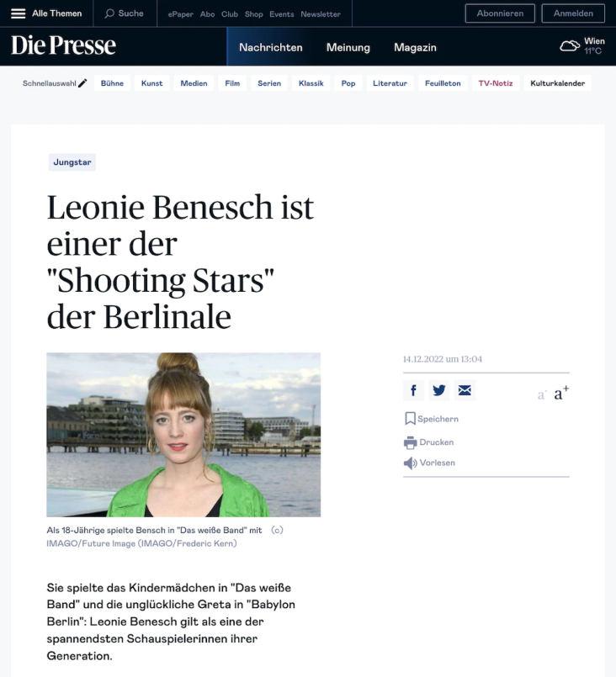Image resolution: width=616 pixels, height=677 pixels.
Task: Print the article using Drucken
Action: [x=428, y=442]
